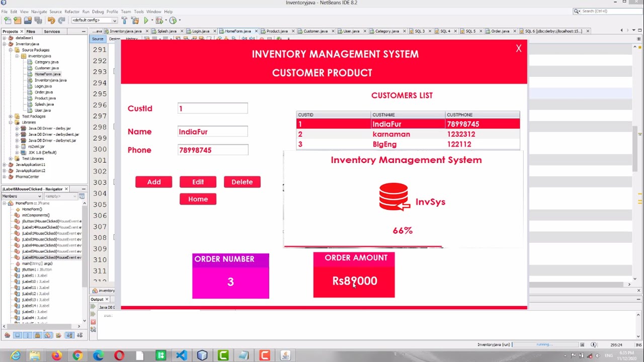
Task: Click the Add button on customer form
Action: [154, 182]
